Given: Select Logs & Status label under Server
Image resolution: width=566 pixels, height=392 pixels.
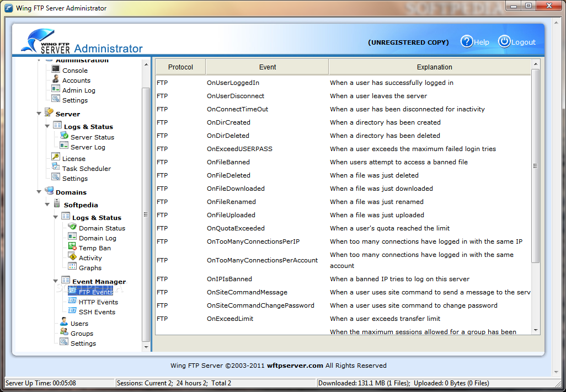Looking at the screenshot, I should [88, 127].
